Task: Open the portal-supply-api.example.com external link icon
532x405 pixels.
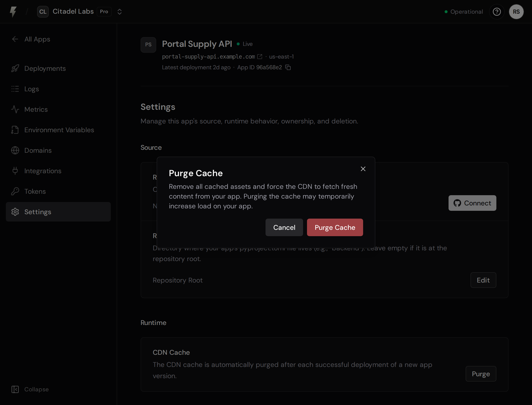Action: tap(260, 57)
